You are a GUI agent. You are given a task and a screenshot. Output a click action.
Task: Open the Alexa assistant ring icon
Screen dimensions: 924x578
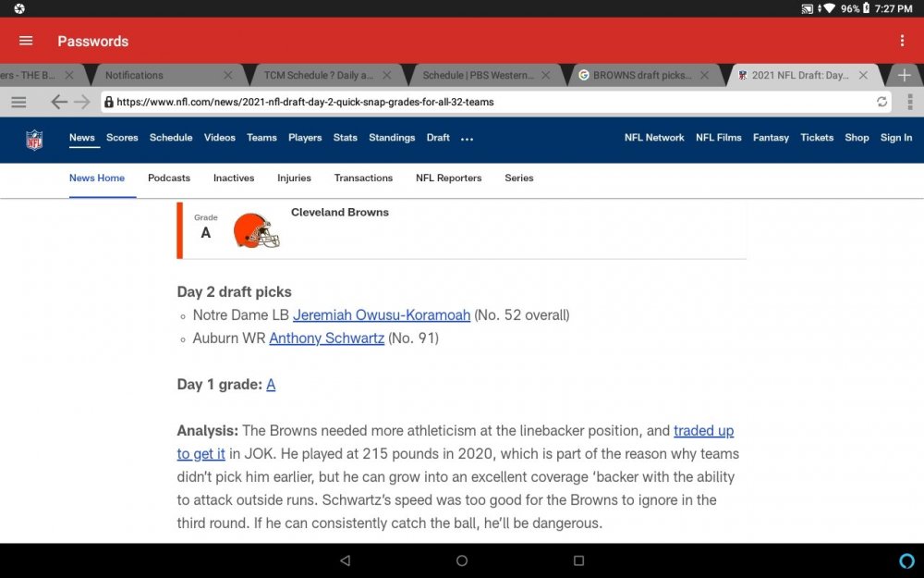pyautogui.click(x=907, y=560)
